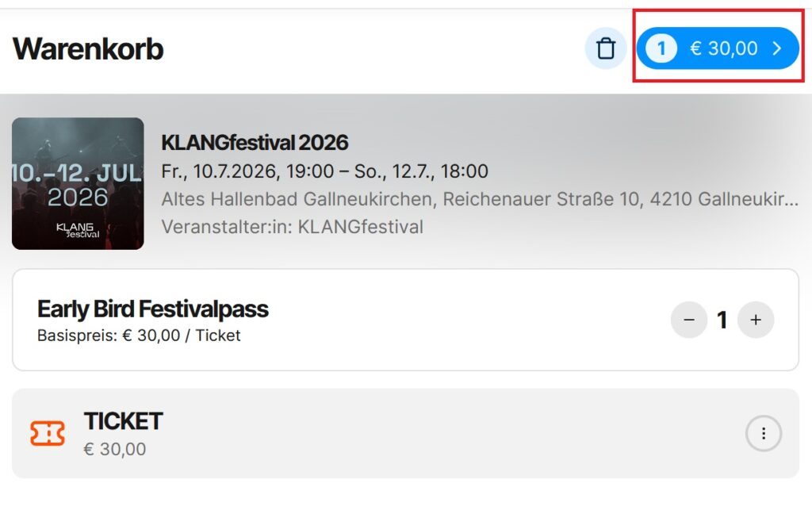
Task: Click the right chevron on checkout button
Action: point(777,48)
